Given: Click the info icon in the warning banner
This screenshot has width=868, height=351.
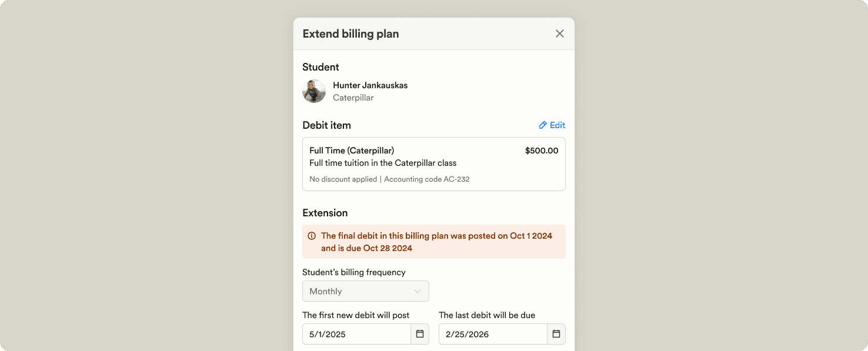Looking at the screenshot, I should (312, 236).
